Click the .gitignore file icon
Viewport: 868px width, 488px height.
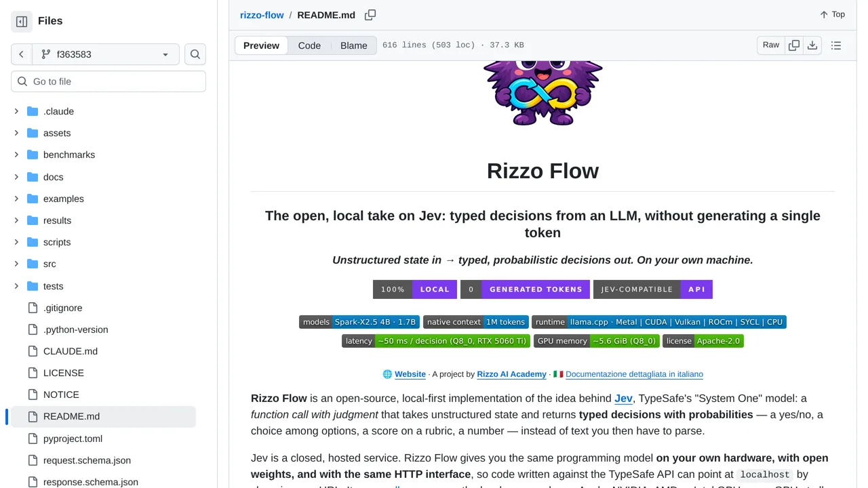(x=33, y=308)
